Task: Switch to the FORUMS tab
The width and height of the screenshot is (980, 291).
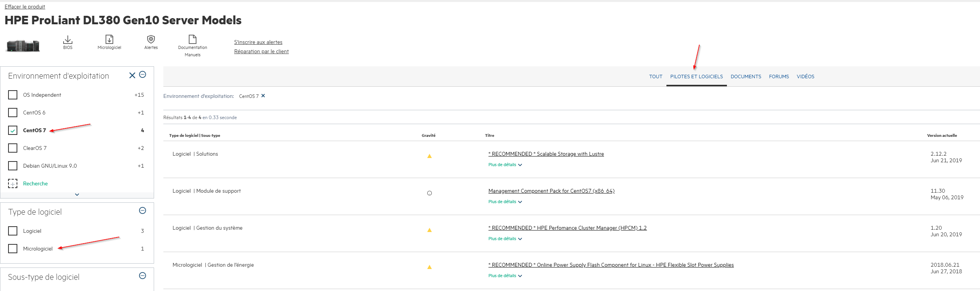Action: point(779,77)
